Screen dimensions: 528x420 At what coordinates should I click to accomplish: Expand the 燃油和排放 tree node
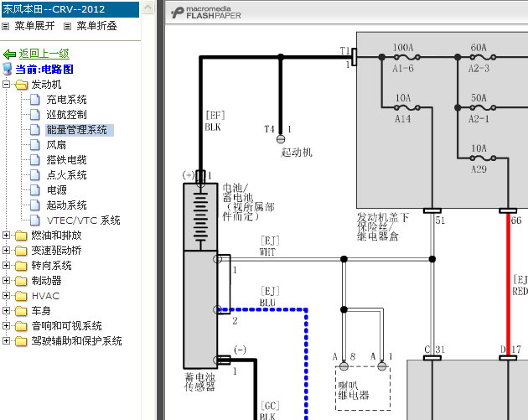(6, 235)
